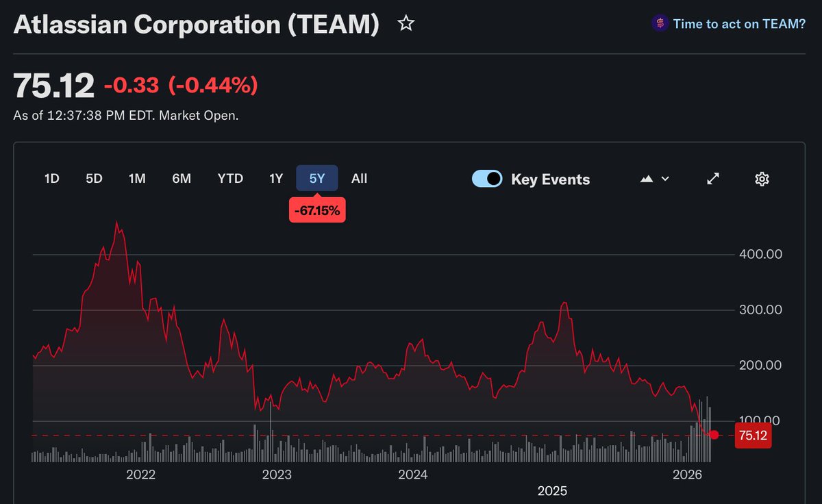The width and height of the screenshot is (822, 504).
Task: Click the red current price dot on chart
Action: pyautogui.click(x=714, y=435)
